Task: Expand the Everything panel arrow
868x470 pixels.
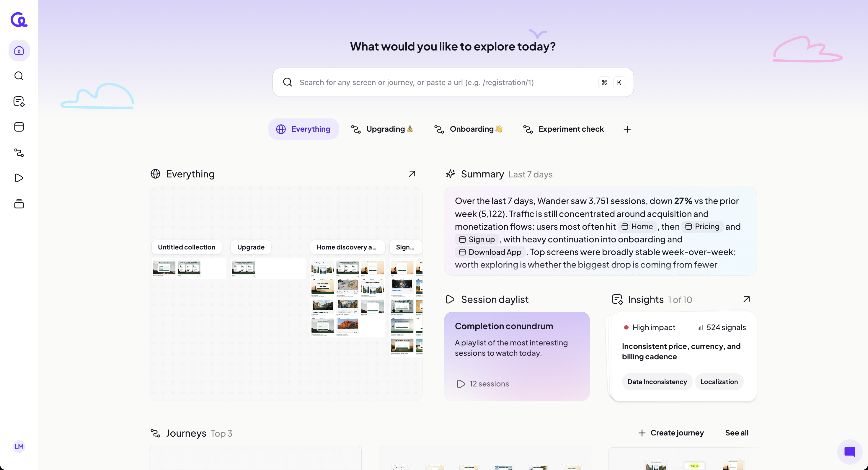Action: click(412, 174)
